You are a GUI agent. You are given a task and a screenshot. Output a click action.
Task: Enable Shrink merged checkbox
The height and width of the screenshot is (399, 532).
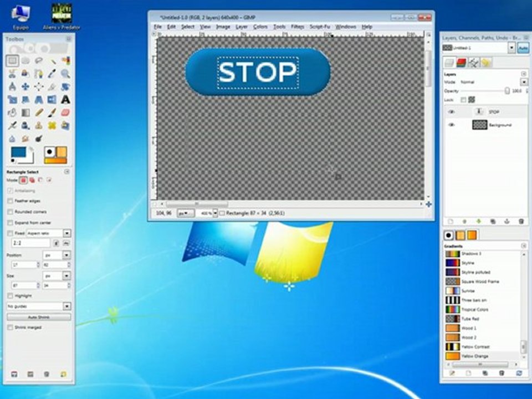pyautogui.click(x=10, y=328)
